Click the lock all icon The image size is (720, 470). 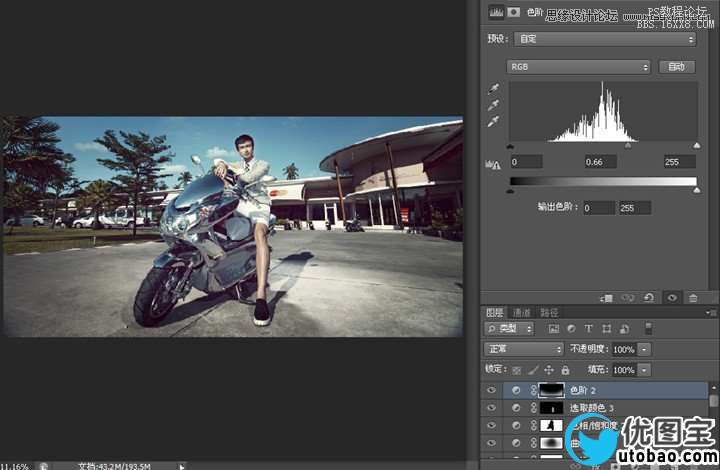point(566,370)
